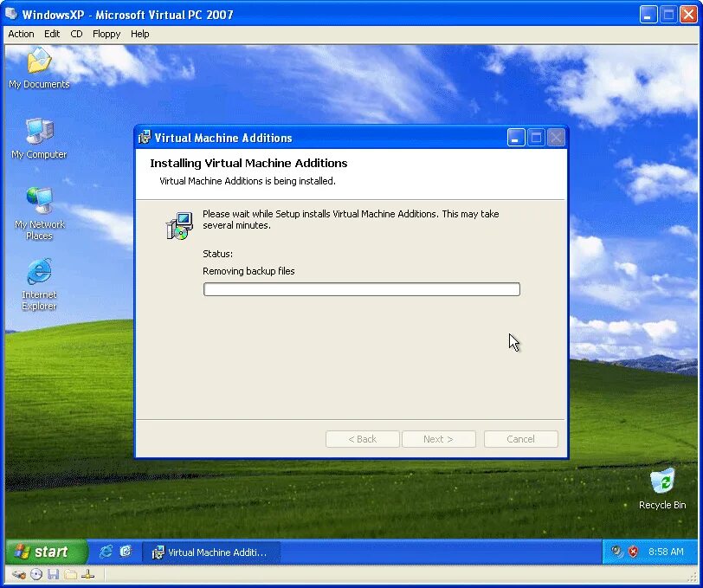703x588 pixels.
Task: Minimize the Virtual PC 2007 window
Action: (x=648, y=15)
